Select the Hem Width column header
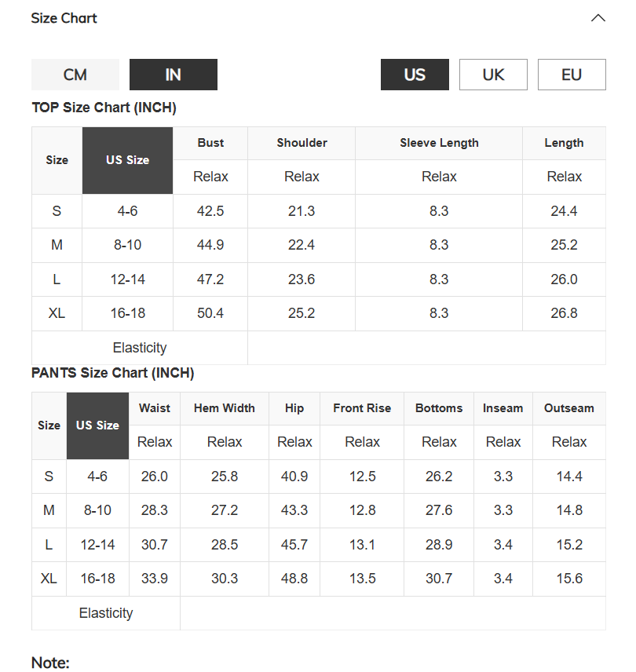Screen dimensions: 636x672 pos(225,408)
